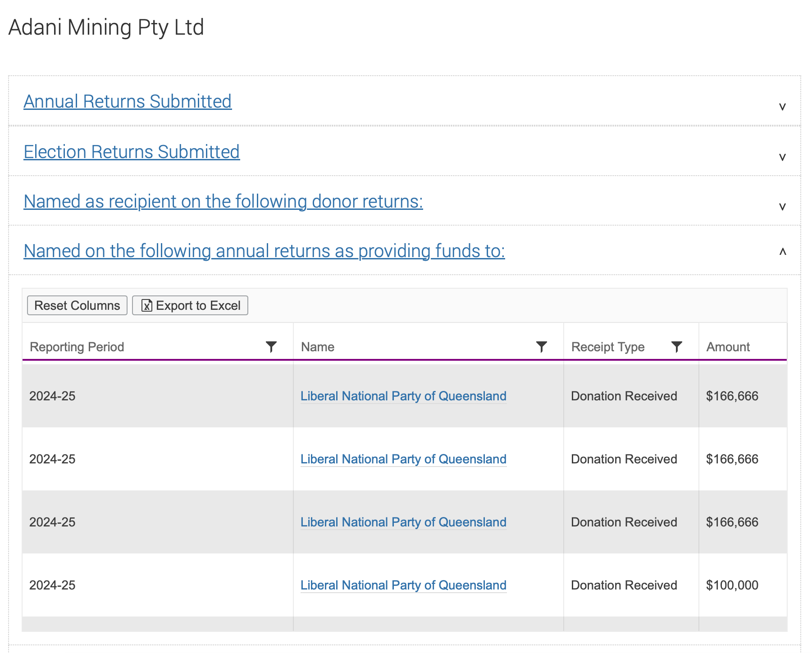Open the Name column filter icon
The image size is (812, 653).
541,347
